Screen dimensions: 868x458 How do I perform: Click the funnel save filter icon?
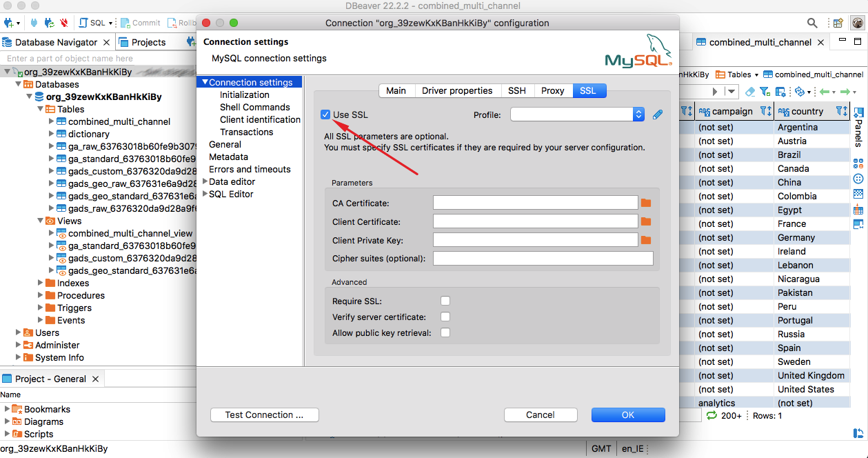coord(765,91)
